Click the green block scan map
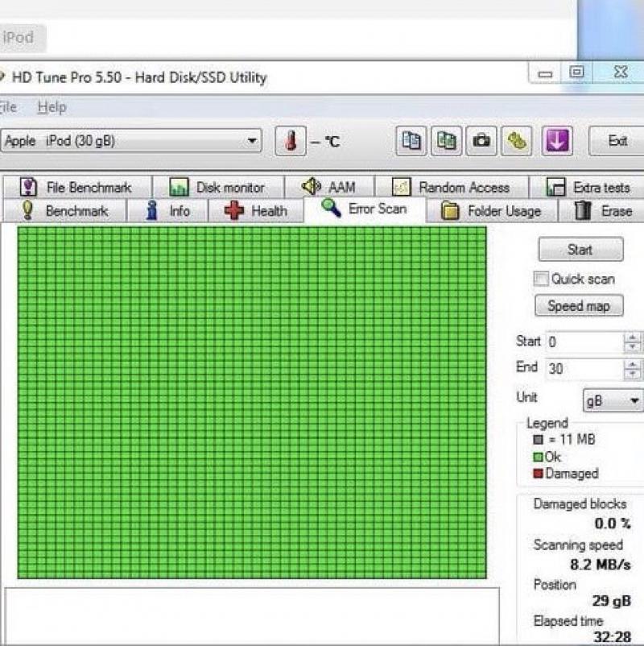Image resolution: width=644 pixels, height=646 pixels. (252, 403)
